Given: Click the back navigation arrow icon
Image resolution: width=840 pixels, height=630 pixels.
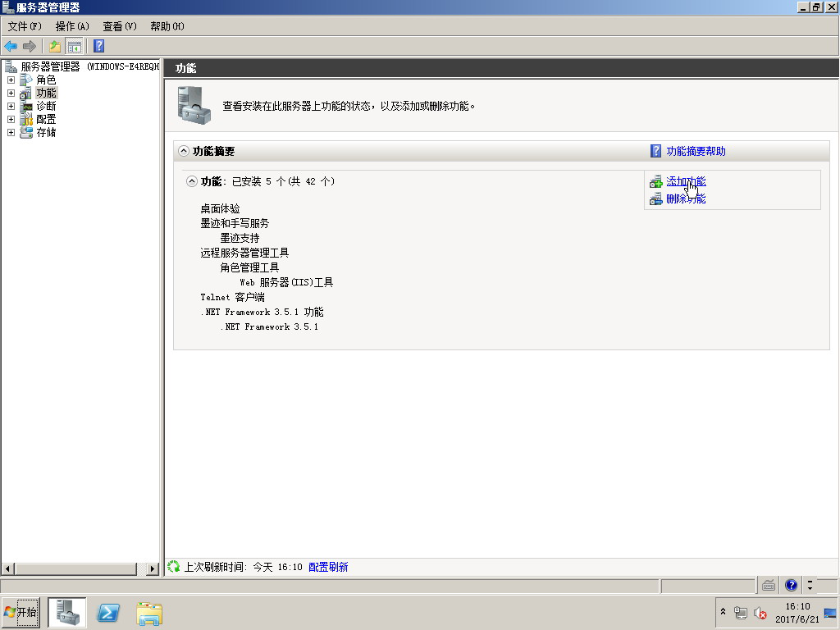Looking at the screenshot, I should pos(11,46).
